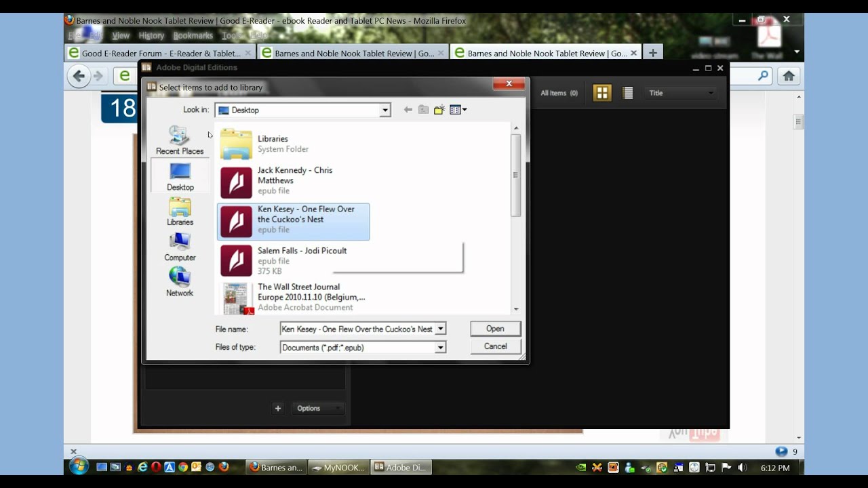Select The Wall Street Journal Europe PDF
The width and height of the screenshot is (868, 488).
294,298
